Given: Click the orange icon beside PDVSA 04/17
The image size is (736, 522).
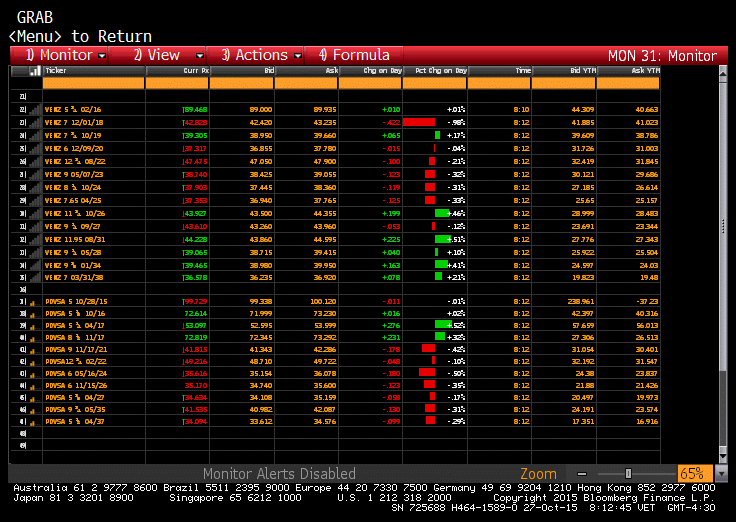Looking at the screenshot, I should [32, 327].
